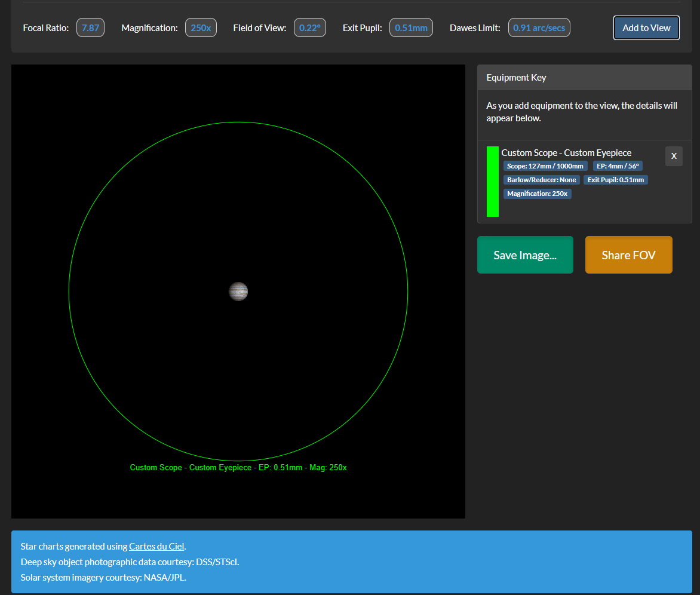
Task: Click the Scope: 127mm / 1000mm tag
Action: pyautogui.click(x=545, y=166)
